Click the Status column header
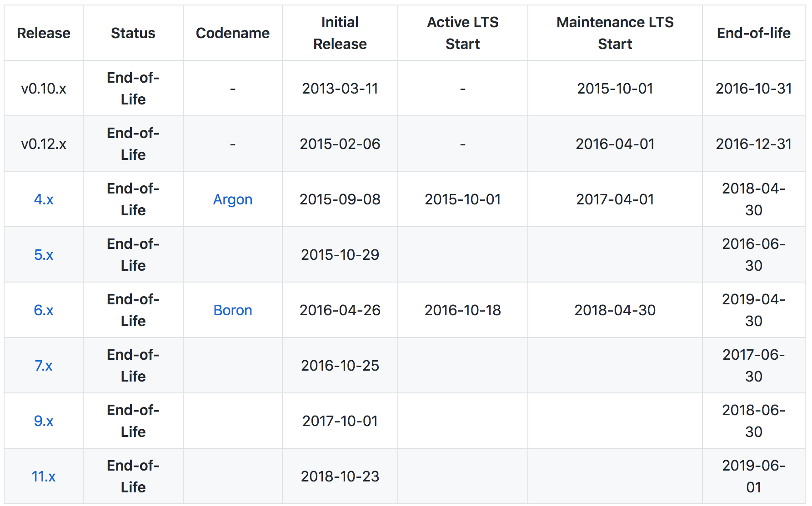Viewport: 812px width, 506px height. pos(133,33)
